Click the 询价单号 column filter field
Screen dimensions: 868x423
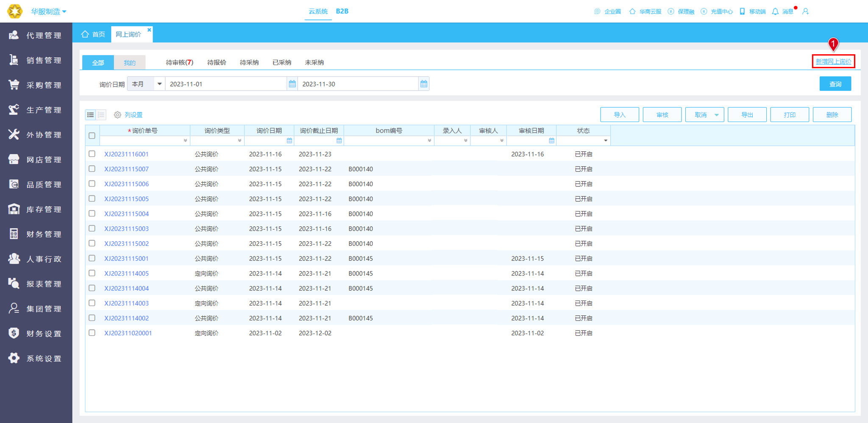145,140
